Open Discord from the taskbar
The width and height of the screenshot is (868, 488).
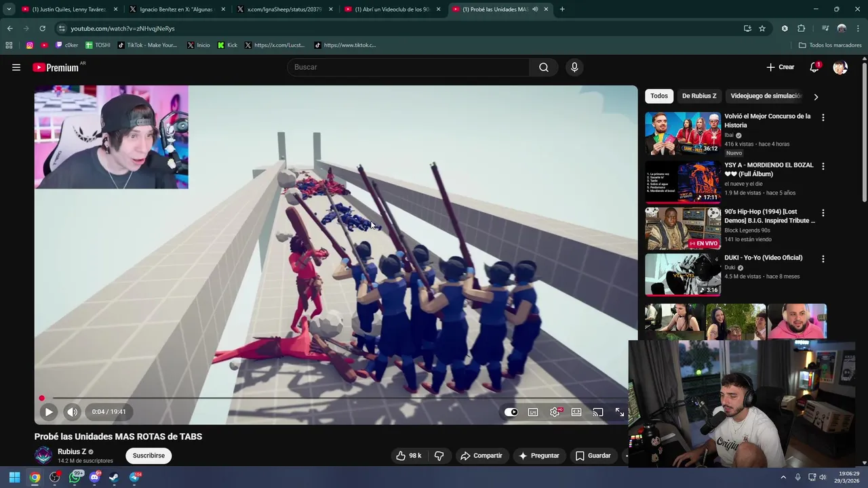pyautogui.click(x=95, y=477)
